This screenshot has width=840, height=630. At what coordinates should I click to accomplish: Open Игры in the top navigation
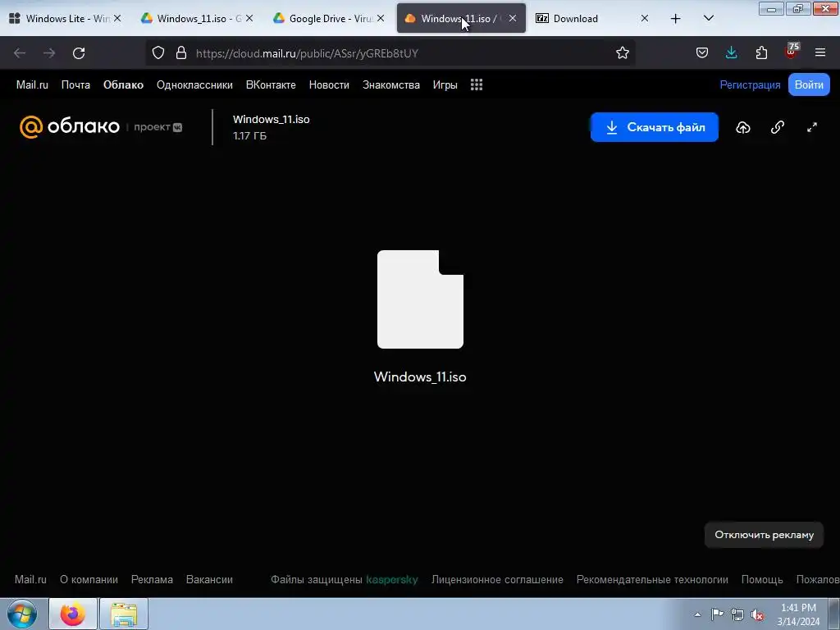[445, 84]
